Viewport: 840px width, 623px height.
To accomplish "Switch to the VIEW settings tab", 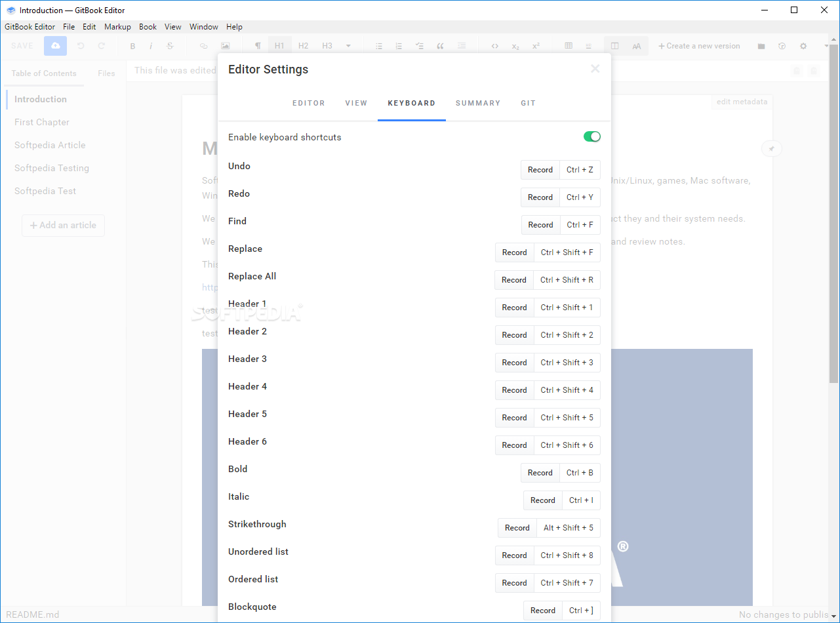I will 356,103.
